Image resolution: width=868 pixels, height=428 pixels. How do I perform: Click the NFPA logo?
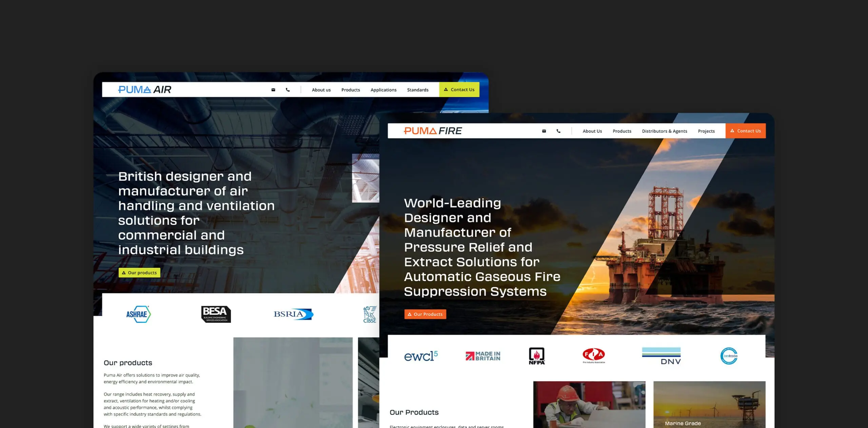[537, 356]
